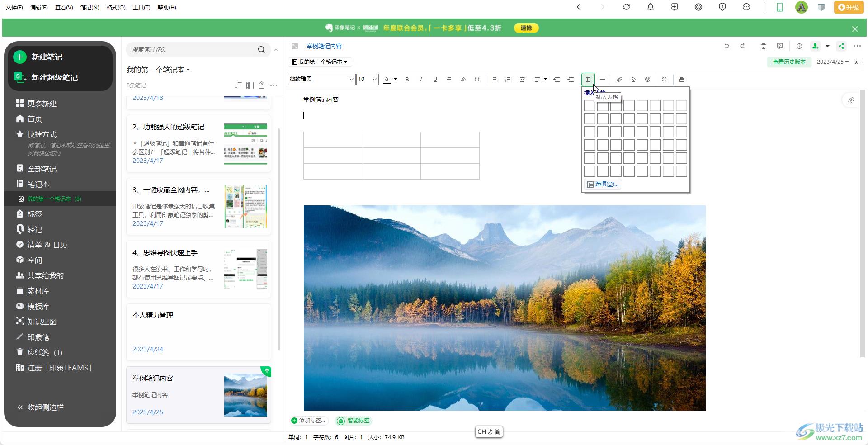Click the sync refresh icon
The image size is (868, 445).
click(x=626, y=7)
